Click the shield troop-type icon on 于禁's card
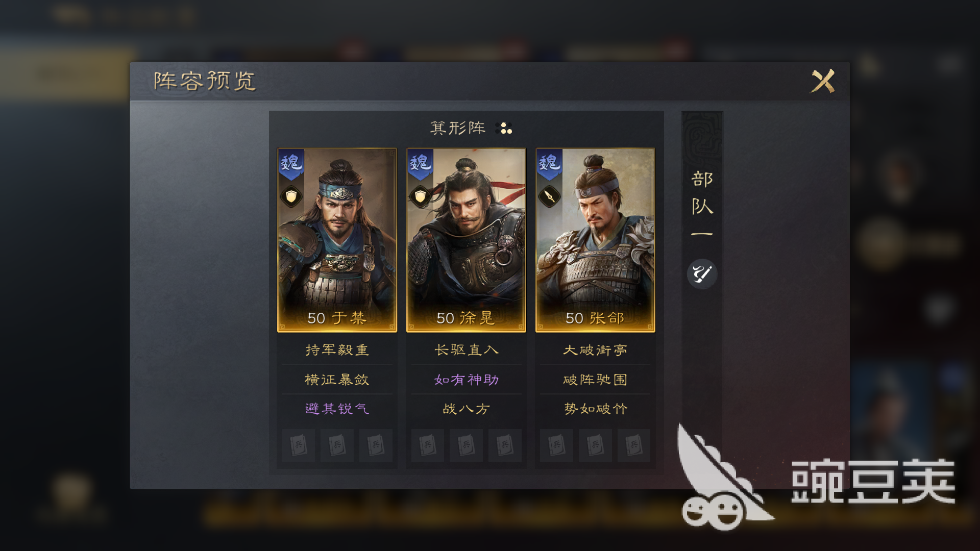 tap(291, 196)
